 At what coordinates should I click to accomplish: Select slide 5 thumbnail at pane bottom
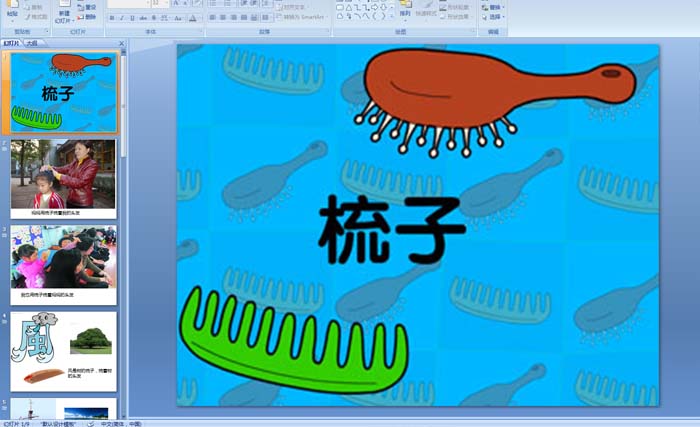[x=63, y=409]
